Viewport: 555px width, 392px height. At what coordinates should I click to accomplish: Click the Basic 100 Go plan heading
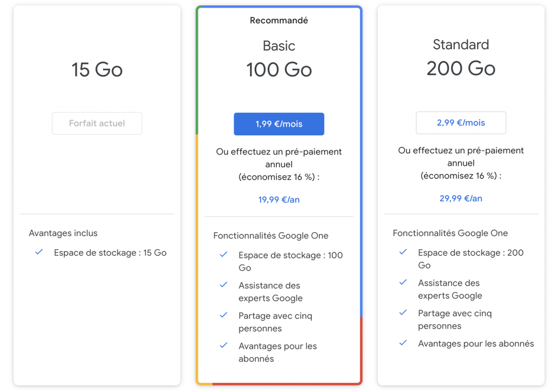pyautogui.click(x=279, y=69)
